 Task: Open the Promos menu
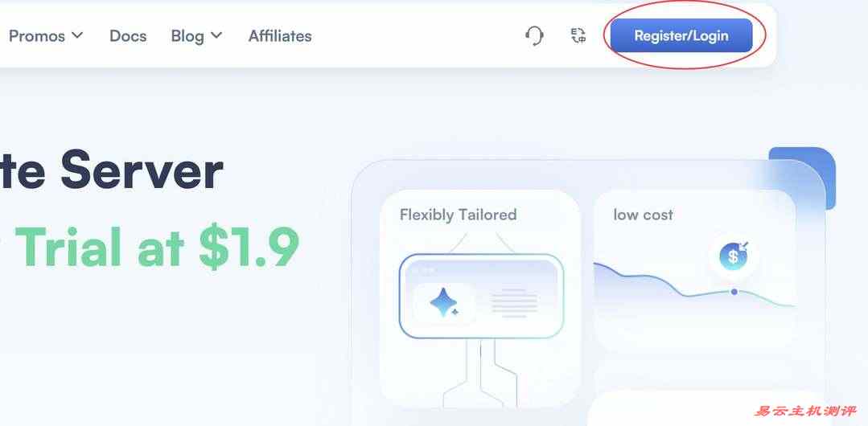46,36
